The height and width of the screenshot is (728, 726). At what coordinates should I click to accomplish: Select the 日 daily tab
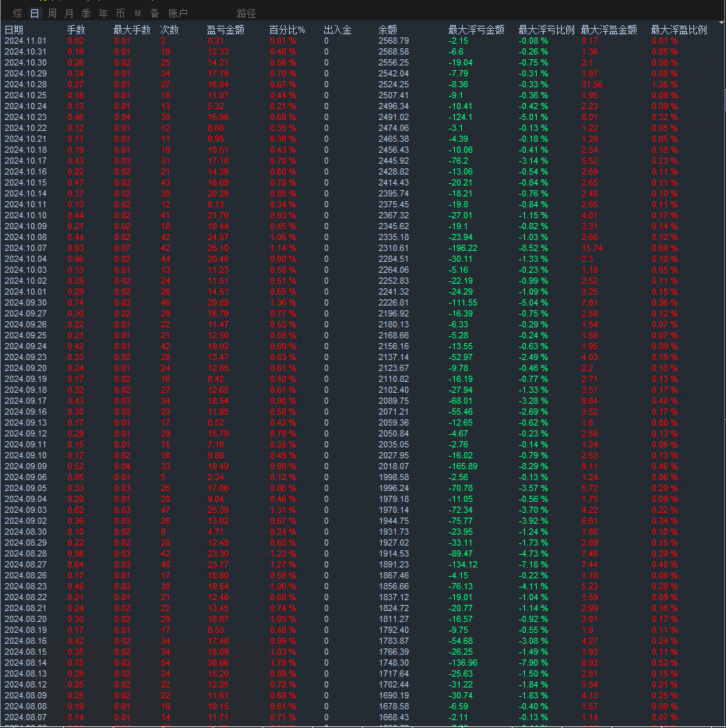[35, 13]
